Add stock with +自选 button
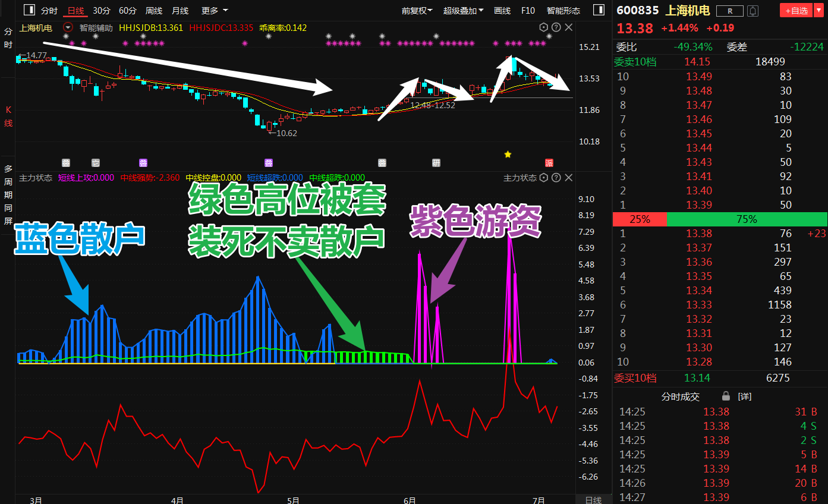 pyautogui.click(x=796, y=11)
